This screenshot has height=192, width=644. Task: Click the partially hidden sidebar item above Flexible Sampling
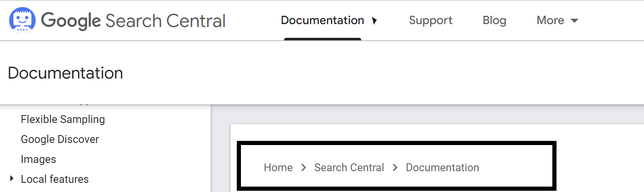(x=58, y=103)
